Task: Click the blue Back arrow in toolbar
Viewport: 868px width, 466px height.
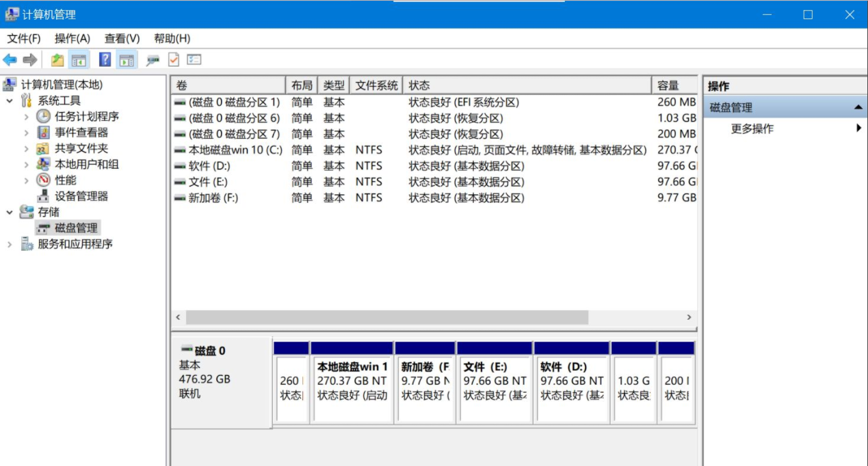Action: tap(10, 60)
